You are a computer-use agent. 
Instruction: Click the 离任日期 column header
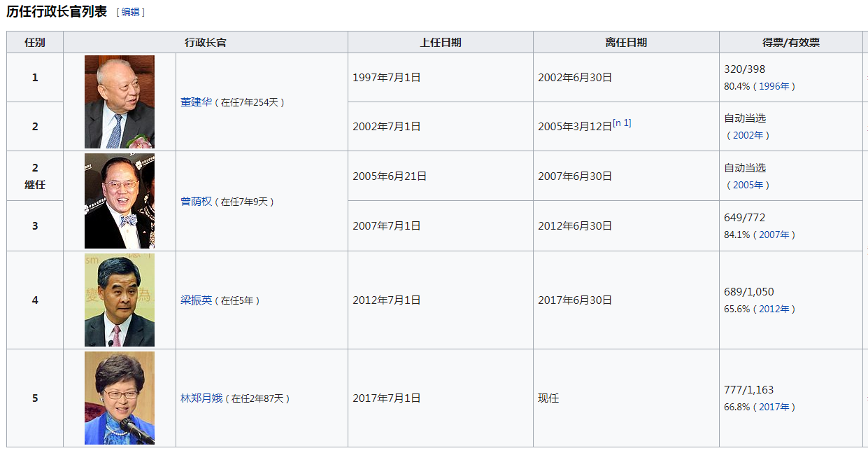click(626, 43)
